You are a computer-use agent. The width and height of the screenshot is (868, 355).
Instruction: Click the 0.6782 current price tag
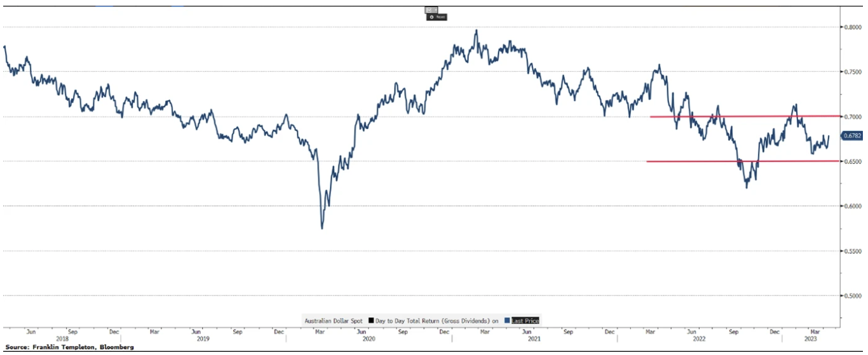click(x=851, y=135)
